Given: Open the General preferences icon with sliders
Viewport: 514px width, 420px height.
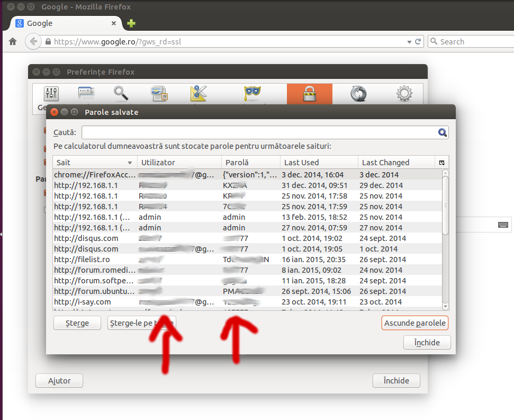Looking at the screenshot, I should coord(51,94).
